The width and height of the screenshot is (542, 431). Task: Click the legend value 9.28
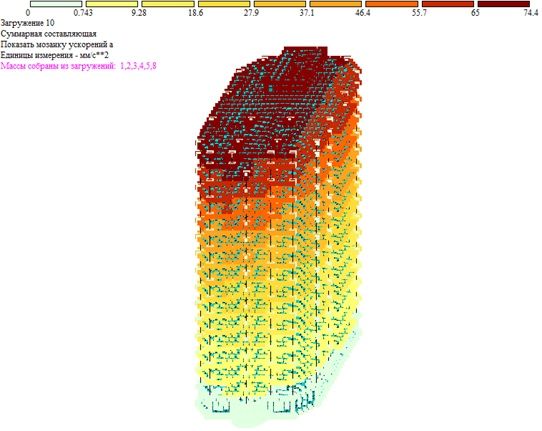[139, 13]
